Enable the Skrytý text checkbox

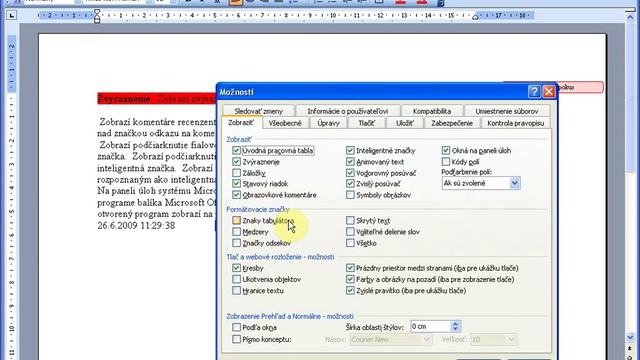pyautogui.click(x=350, y=220)
